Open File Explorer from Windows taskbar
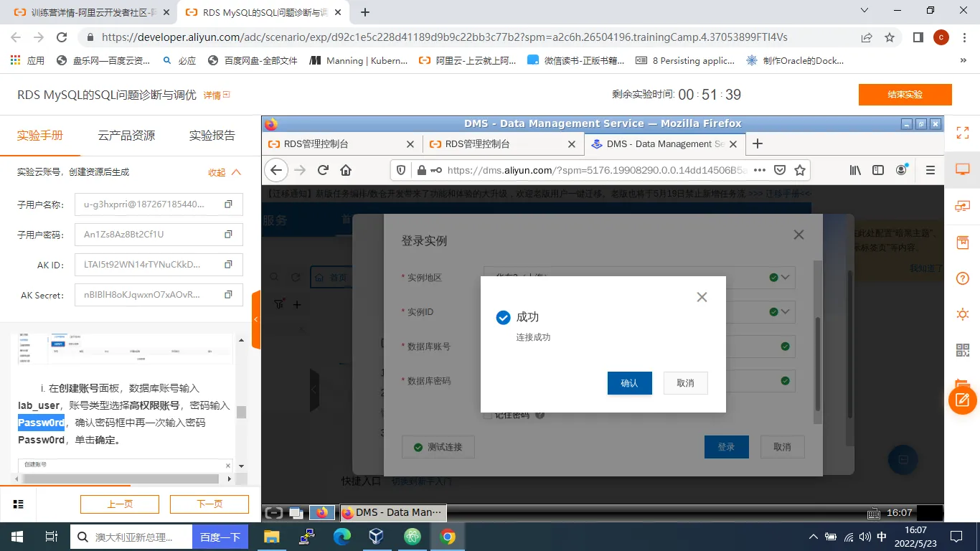The height and width of the screenshot is (551, 980). [x=271, y=537]
